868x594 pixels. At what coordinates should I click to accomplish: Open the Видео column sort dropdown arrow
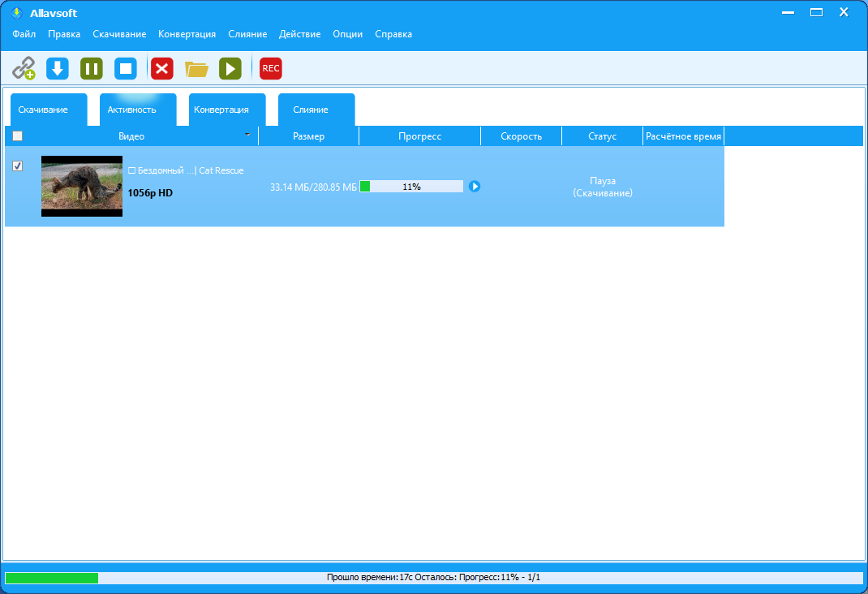click(x=247, y=135)
